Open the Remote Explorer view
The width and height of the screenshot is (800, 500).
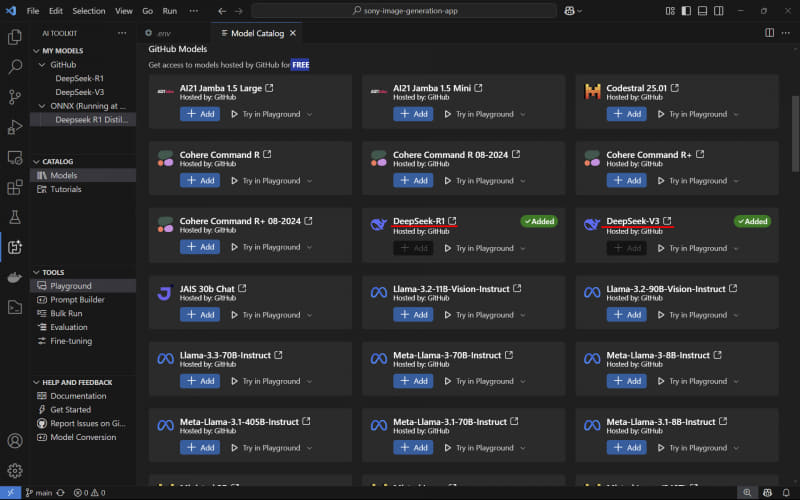pyautogui.click(x=15, y=157)
